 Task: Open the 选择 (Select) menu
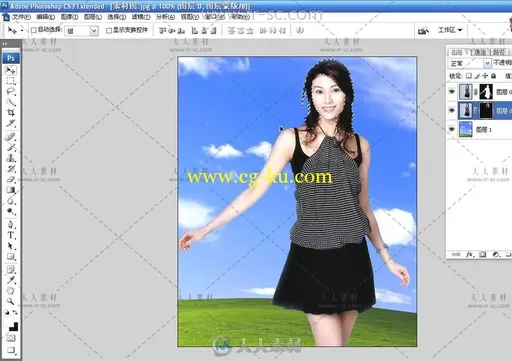point(117,17)
